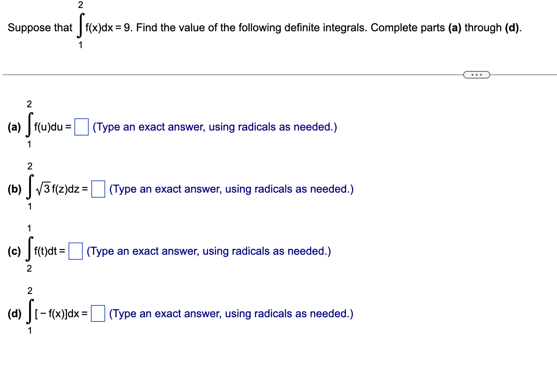
Task: Select the bold label (c)
Action: point(15,251)
